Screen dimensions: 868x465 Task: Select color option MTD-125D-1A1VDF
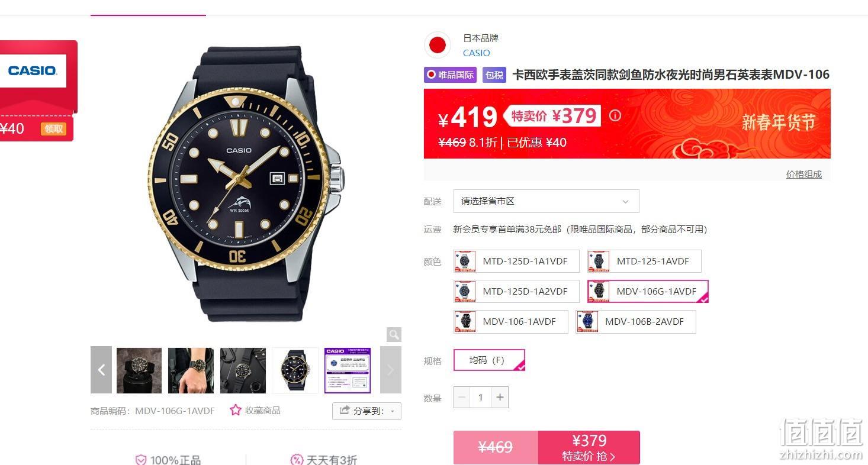click(516, 261)
